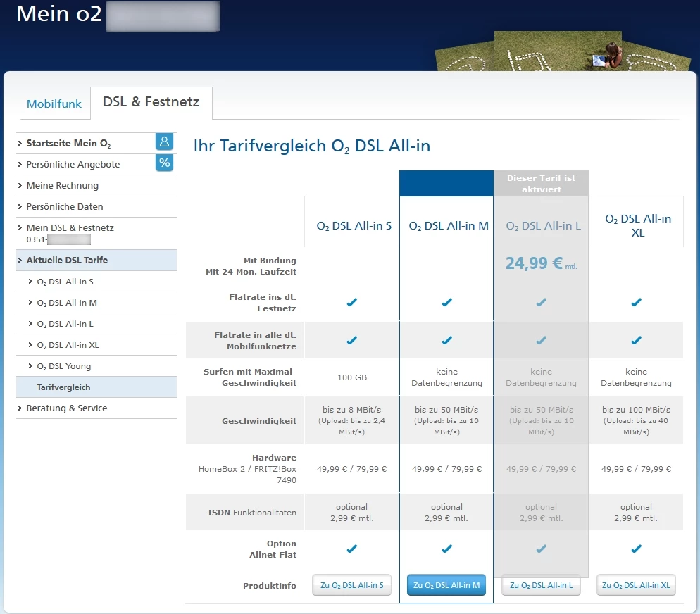
Task: Click the Ihr Tarifvergleich O2 DSL All-in heading
Action: pyautogui.click(x=311, y=146)
